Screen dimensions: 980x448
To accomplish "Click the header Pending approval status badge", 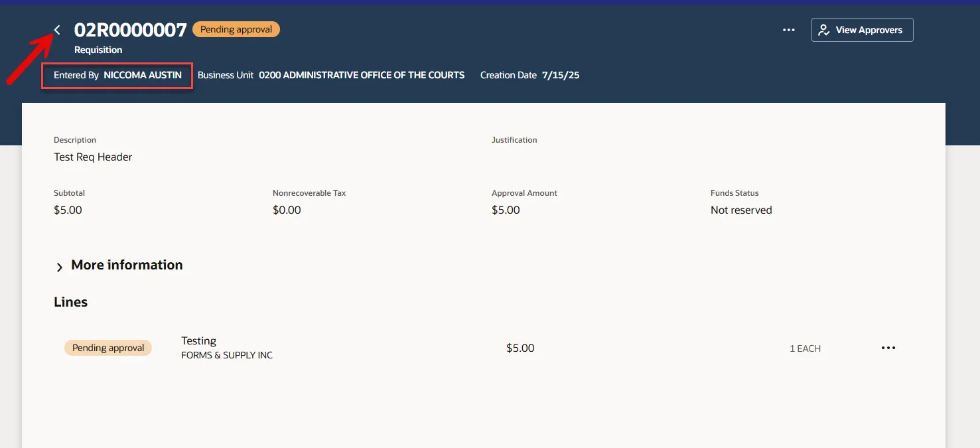I will click(236, 29).
